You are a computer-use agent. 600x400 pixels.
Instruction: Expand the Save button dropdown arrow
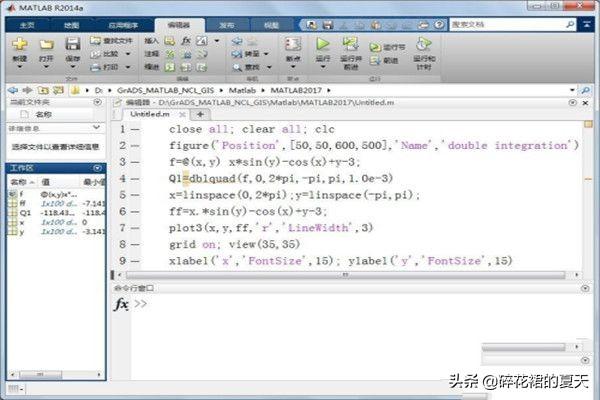point(73,67)
